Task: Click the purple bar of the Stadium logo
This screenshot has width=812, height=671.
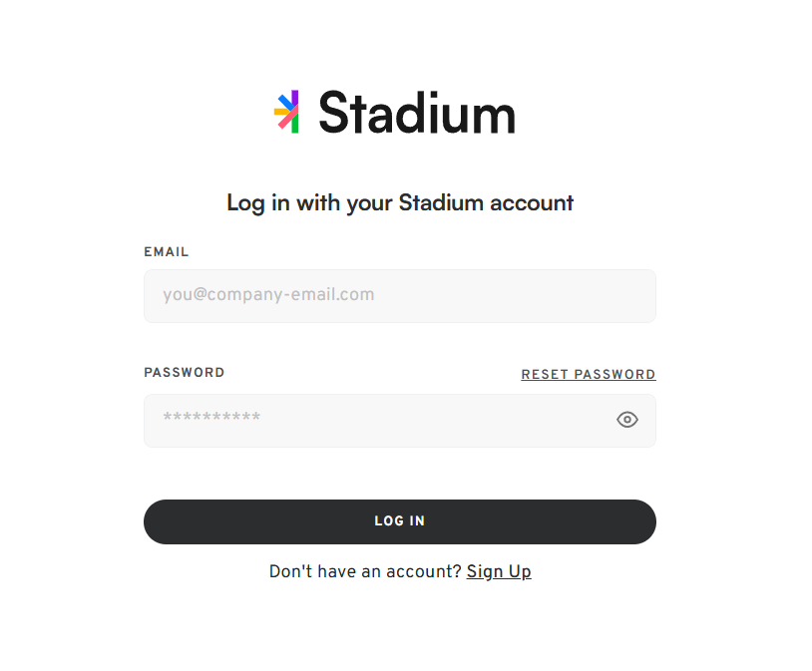Action: coord(294,99)
